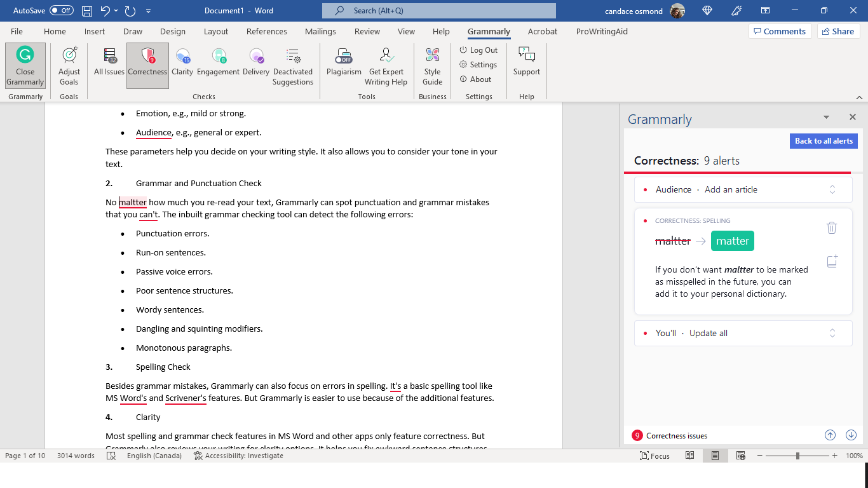The height and width of the screenshot is (488, 868).
Task: Toggle the Correctness check filter
Action: pos(147,62)
